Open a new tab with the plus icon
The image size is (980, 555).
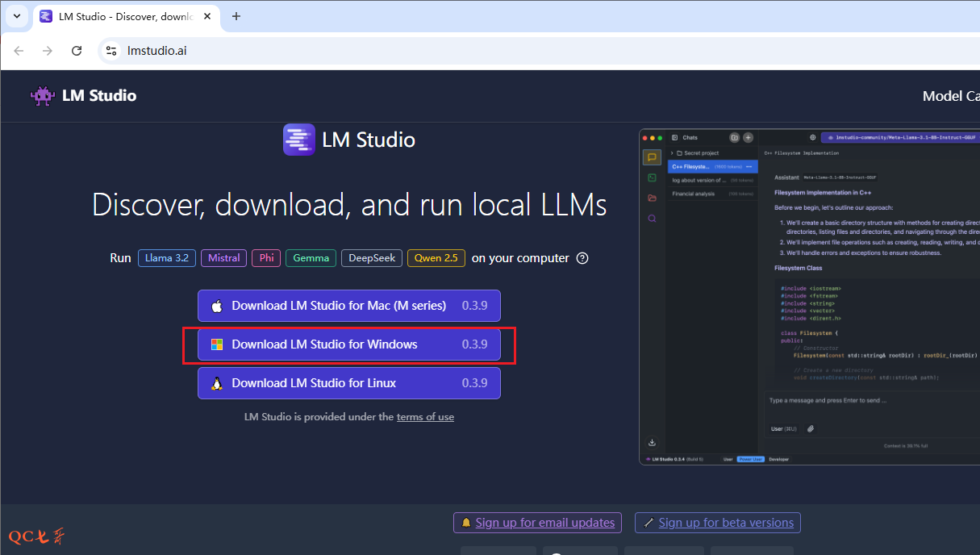pos(236,16)
